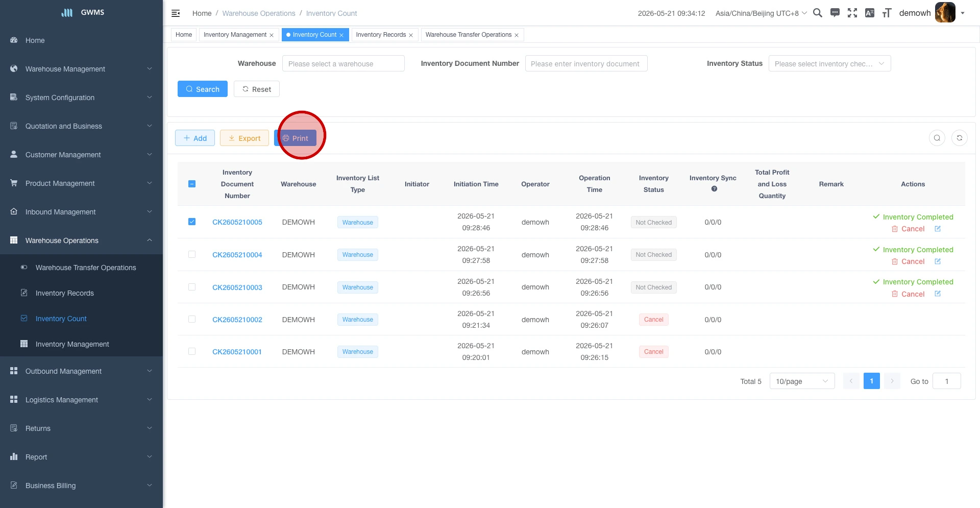Check the row CK2605210002 checkbox

point(192,319)
